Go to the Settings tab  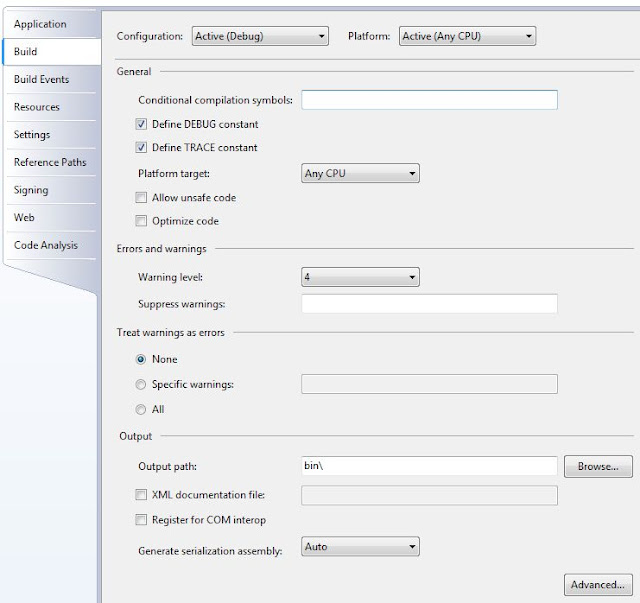[x=51, y=134]
